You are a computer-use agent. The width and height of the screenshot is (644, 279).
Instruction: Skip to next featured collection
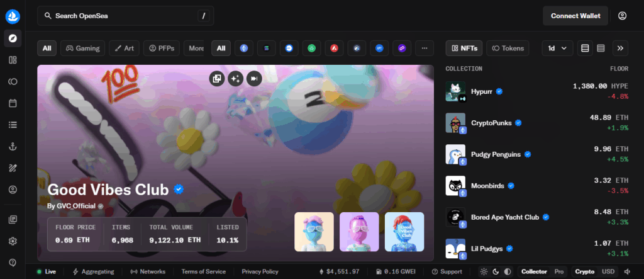pos(253,78)
